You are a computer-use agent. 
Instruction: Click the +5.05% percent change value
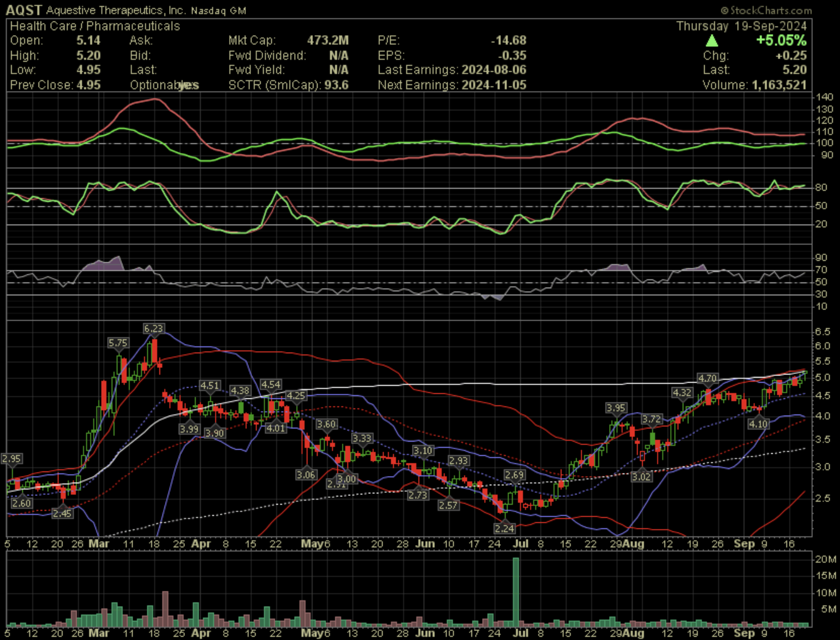pos(781,40)
